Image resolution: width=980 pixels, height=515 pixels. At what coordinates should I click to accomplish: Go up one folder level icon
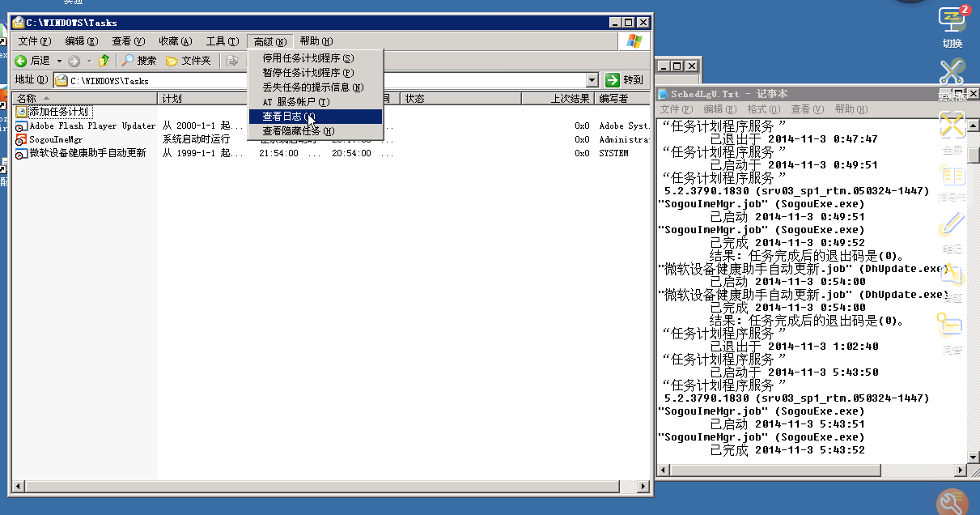pyautogui.click(x=104, y=61)
